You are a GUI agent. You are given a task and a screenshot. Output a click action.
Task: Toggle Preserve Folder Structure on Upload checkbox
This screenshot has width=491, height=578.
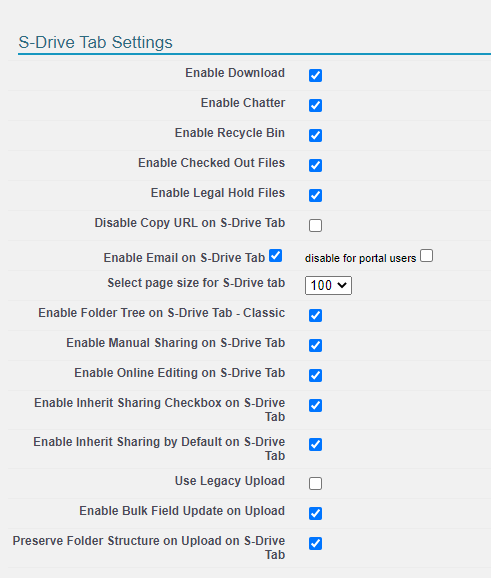[315, 543]
